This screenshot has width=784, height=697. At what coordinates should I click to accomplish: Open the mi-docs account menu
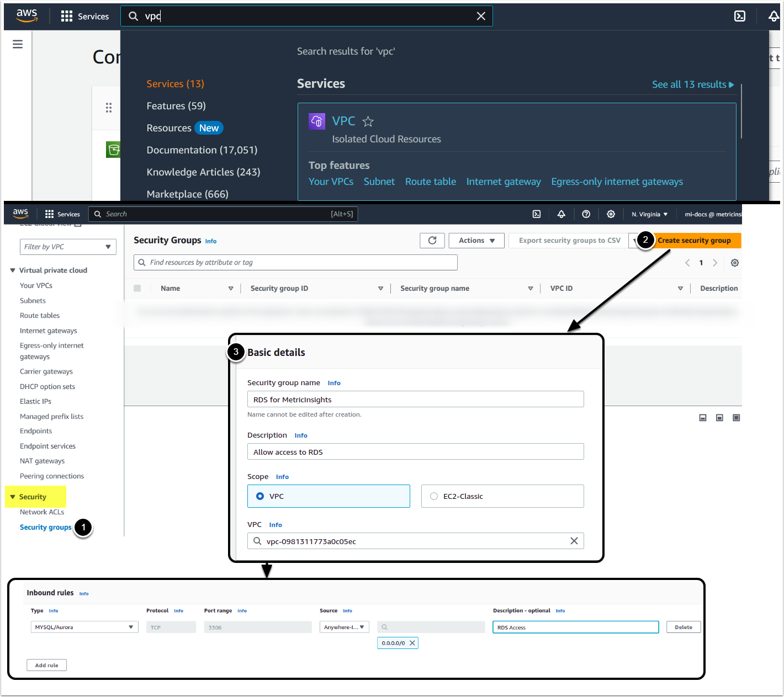click(x=713, y=214)
